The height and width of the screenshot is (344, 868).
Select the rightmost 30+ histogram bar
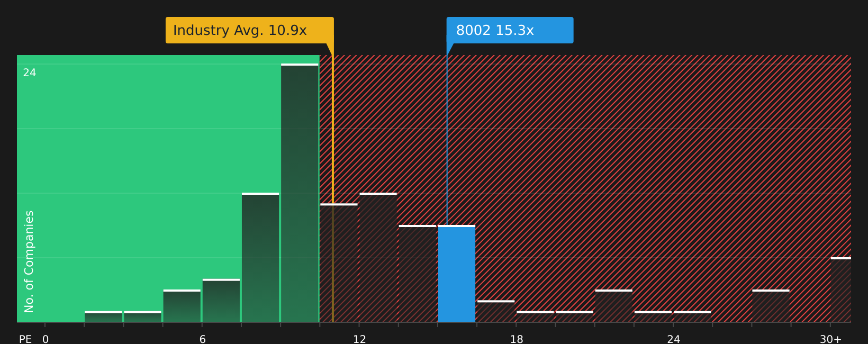pos(841,290)
